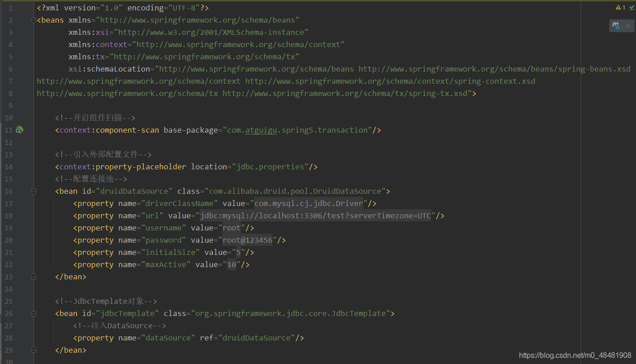Click the password value root@123456
Screen dimensions: 636x364
point(248,240)
